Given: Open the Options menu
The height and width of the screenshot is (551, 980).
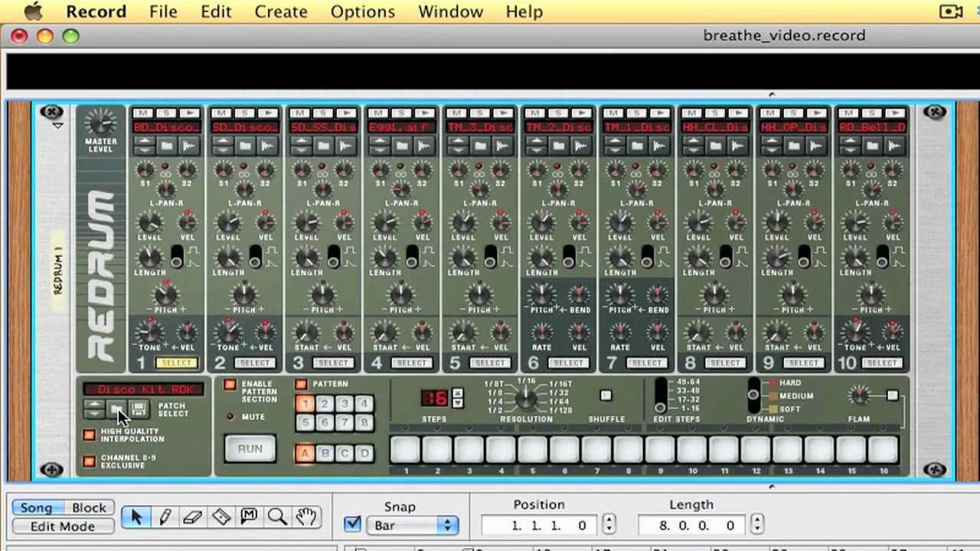Looking at the screenshot, I should pyautogui.click(x=363, y=11).
